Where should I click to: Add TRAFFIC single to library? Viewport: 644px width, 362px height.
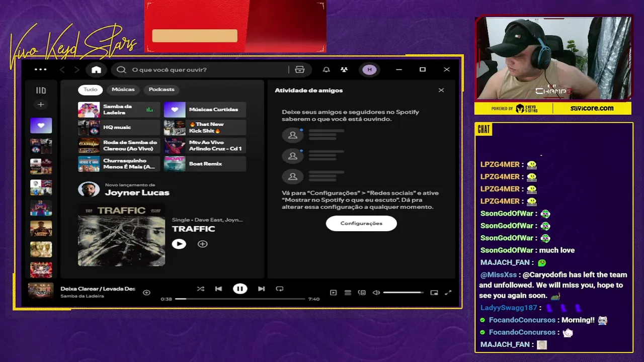click(x=202, y=244)
